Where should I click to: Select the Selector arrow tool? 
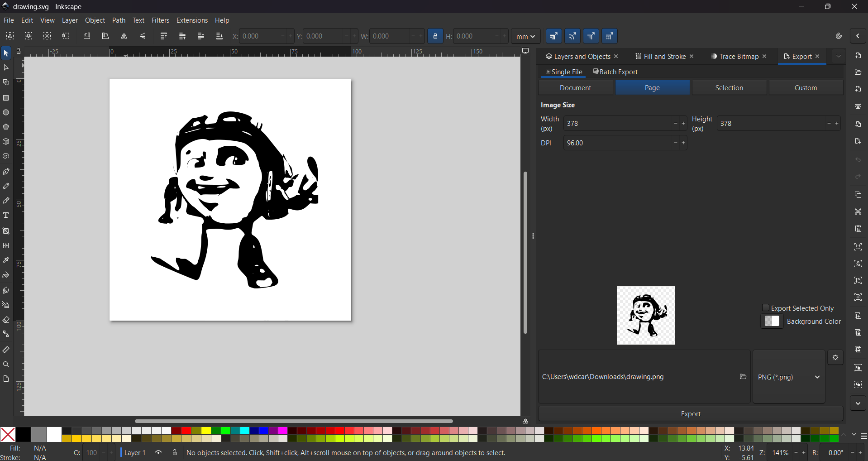6,53
